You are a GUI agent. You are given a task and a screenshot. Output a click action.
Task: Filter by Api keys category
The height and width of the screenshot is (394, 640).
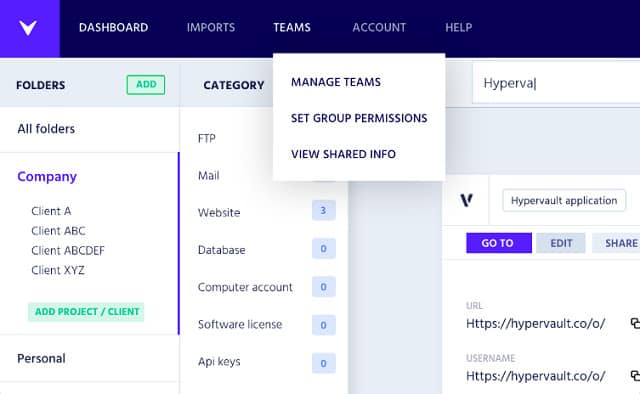click(x=219, y=361)
